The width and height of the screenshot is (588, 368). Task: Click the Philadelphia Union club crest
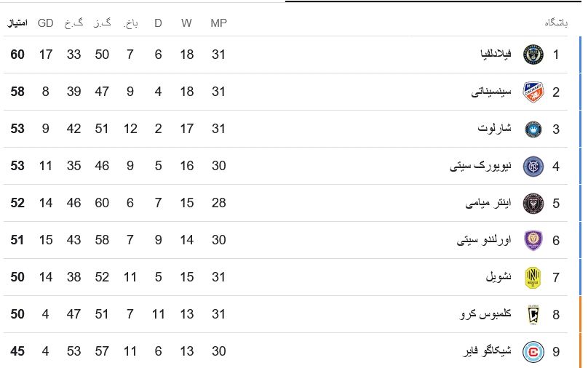(533, 55)
